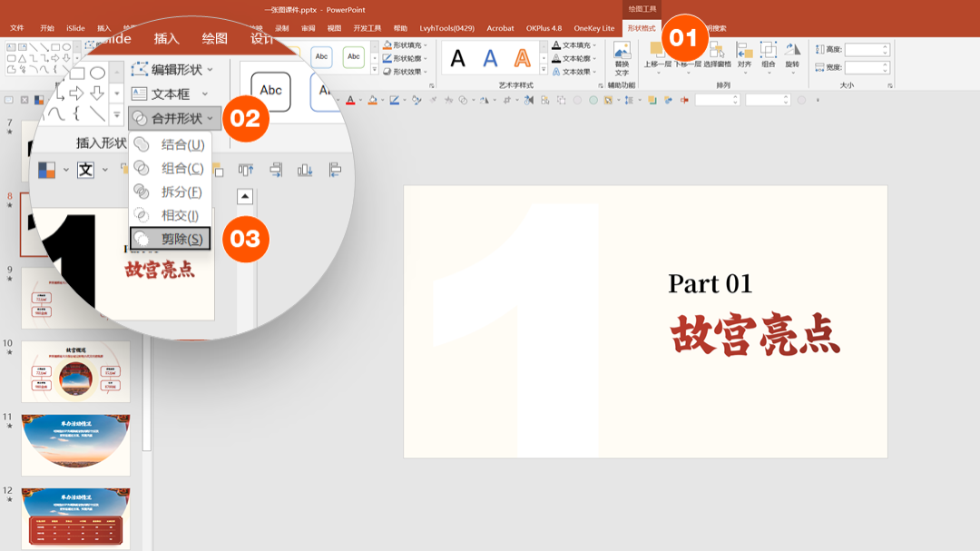Open the 艺术字样式 WordArt styles dialog launcher
Screen dimensions: 980x551
coord(600,85)
